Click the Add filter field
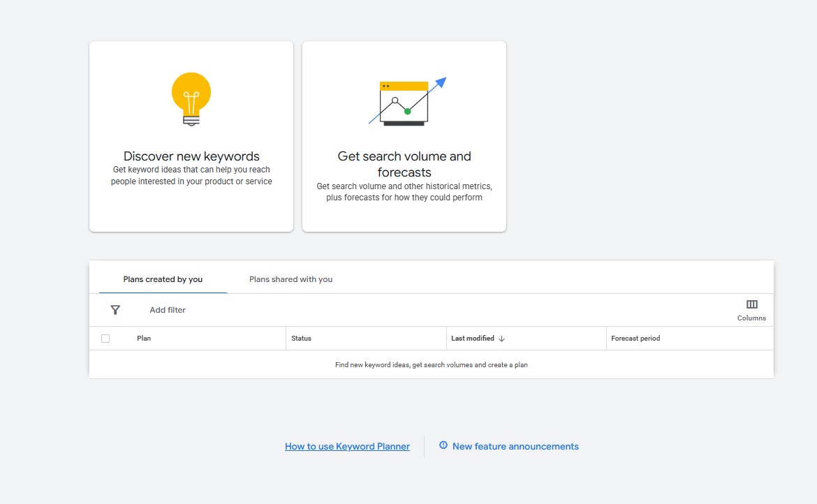The image size is (817, 504). [168, 310]
